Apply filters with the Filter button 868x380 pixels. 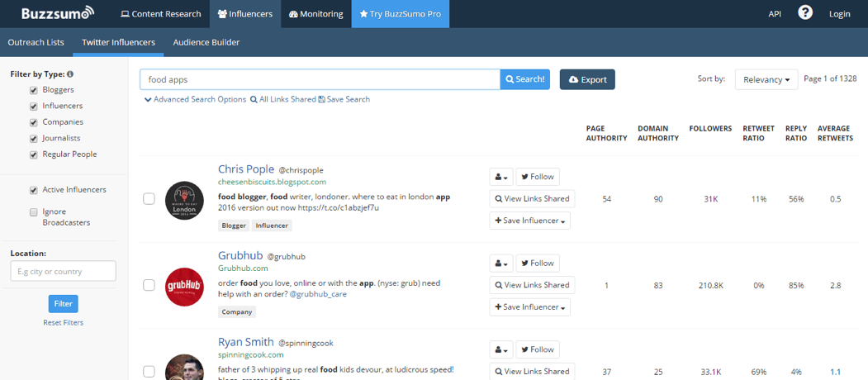[x=63, y=304]
